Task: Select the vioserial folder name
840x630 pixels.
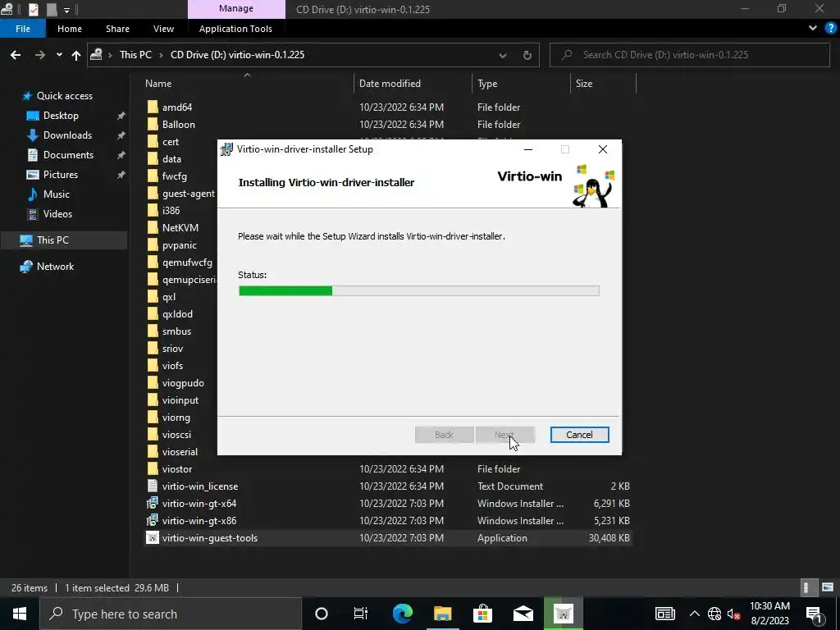Action: (x=180, y=452)
